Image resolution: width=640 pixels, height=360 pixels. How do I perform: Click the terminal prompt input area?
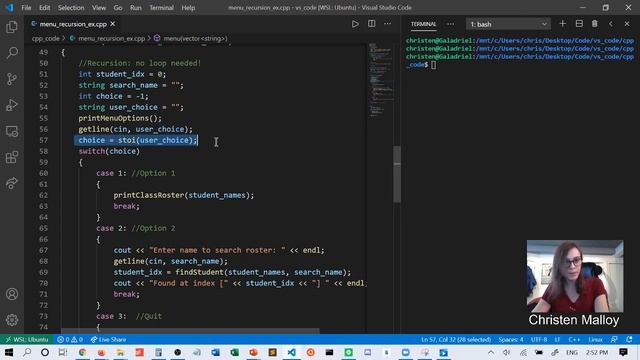point(433,65)
